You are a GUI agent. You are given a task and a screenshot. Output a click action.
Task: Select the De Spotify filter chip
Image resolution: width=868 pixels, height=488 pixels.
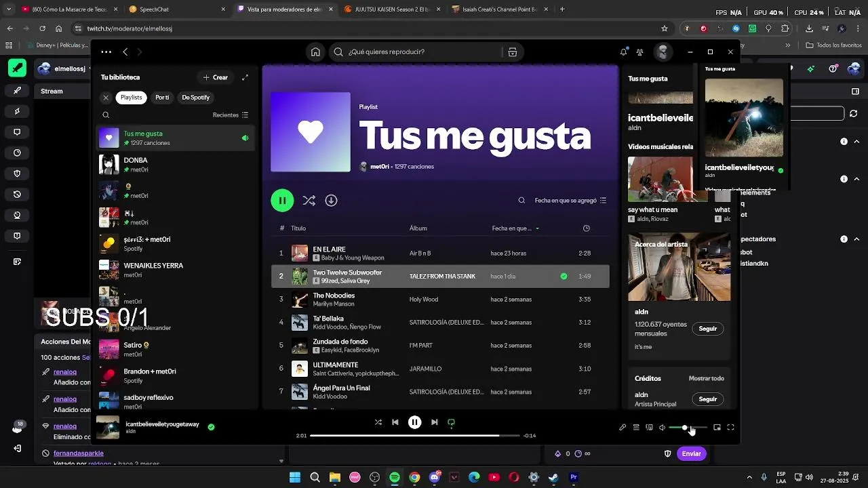[x=195, y=98]
